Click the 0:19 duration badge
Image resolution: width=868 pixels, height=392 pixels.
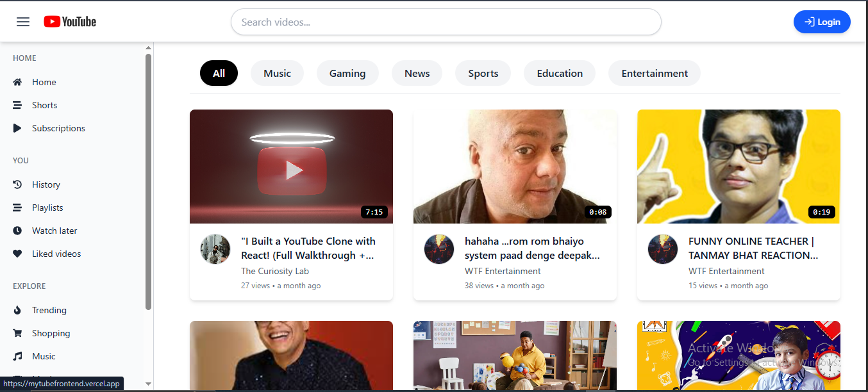(822, 212)
